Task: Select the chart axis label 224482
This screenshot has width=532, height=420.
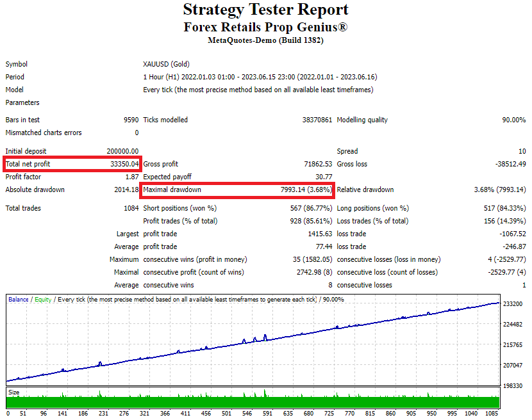Action: pos(512,325)
